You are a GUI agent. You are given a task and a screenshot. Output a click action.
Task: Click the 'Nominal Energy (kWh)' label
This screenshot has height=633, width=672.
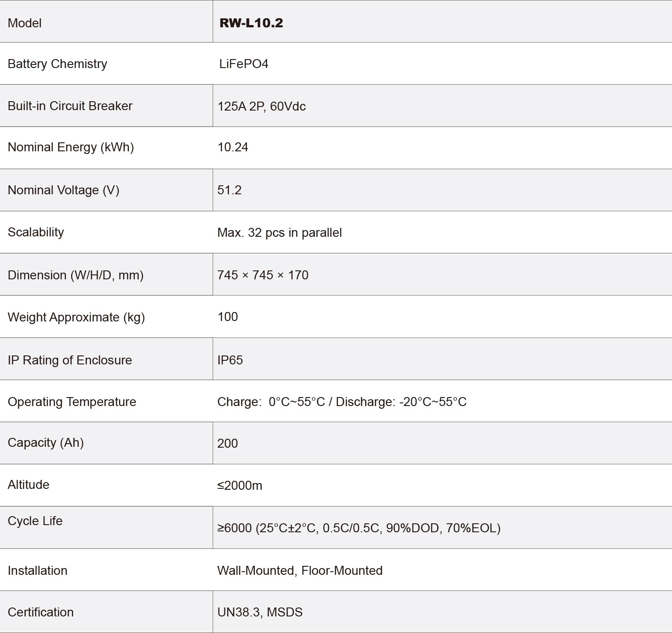71,148
